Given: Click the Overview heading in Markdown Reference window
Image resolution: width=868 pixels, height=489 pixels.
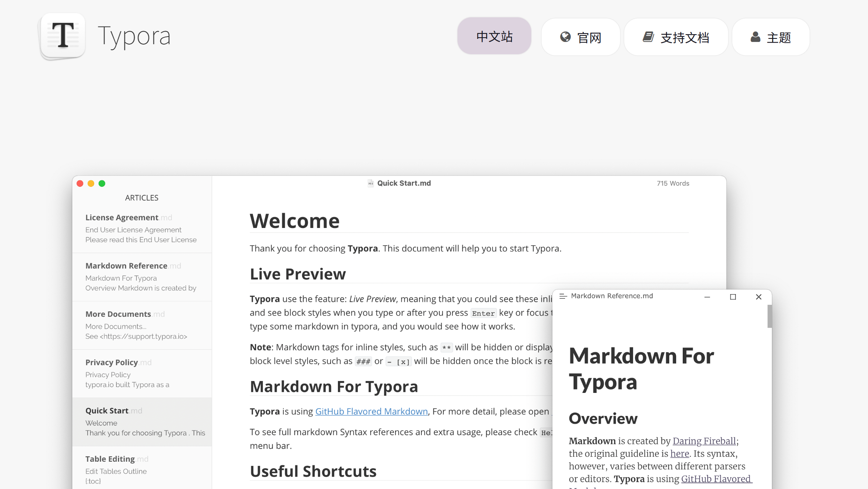Looking at the screenshot, I should (603, 418).
